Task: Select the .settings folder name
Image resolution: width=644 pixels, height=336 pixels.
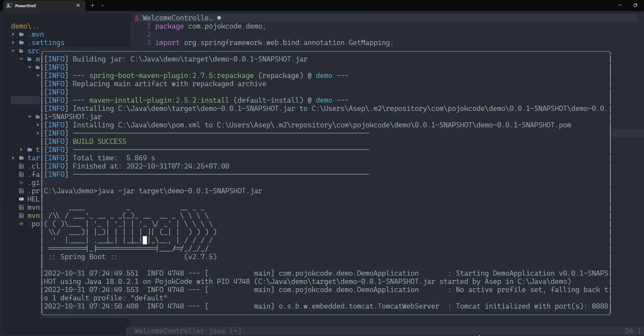Action: pyautogui.click(x=46, y=43)
